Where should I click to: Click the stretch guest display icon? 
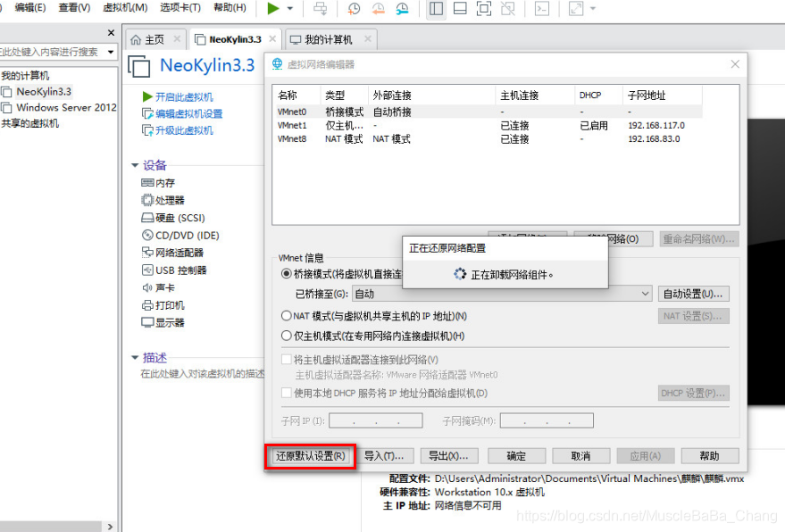point(576,9)
